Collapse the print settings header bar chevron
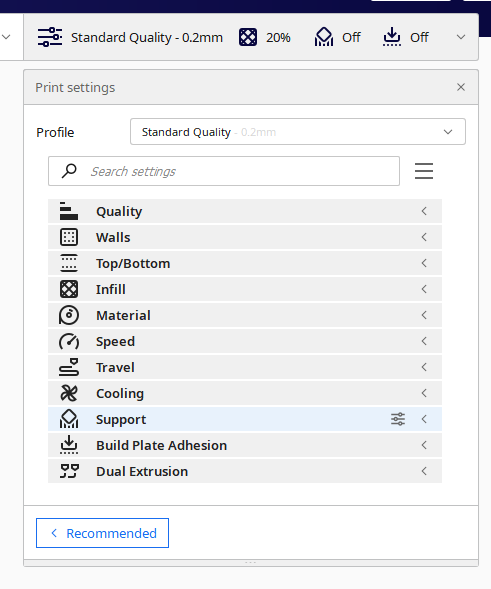 461,37
